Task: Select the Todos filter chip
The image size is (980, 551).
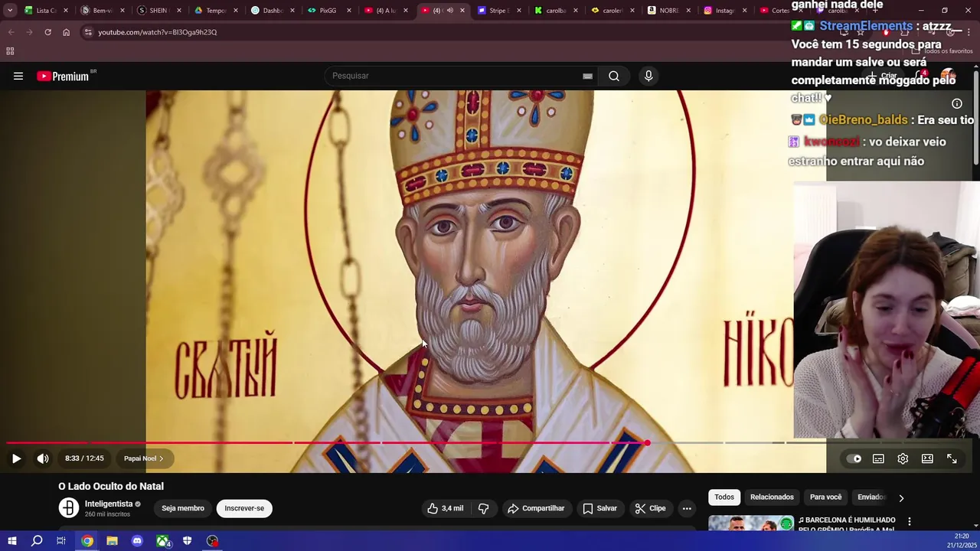Action: 724,497
